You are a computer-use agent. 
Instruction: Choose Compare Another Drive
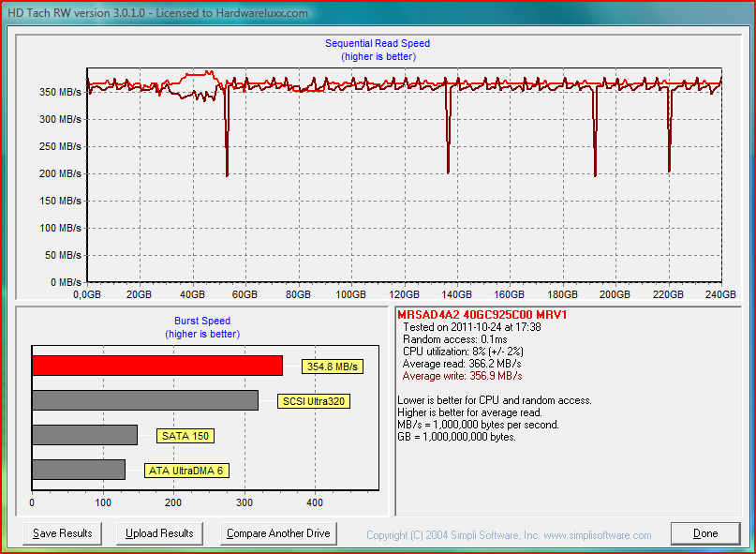coord(278,533)
